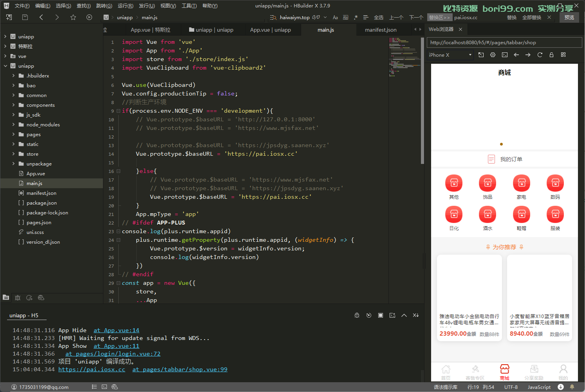Open link at pages/tabbar/shop.vue:99

pyautogui.click(x=180, y=369)
